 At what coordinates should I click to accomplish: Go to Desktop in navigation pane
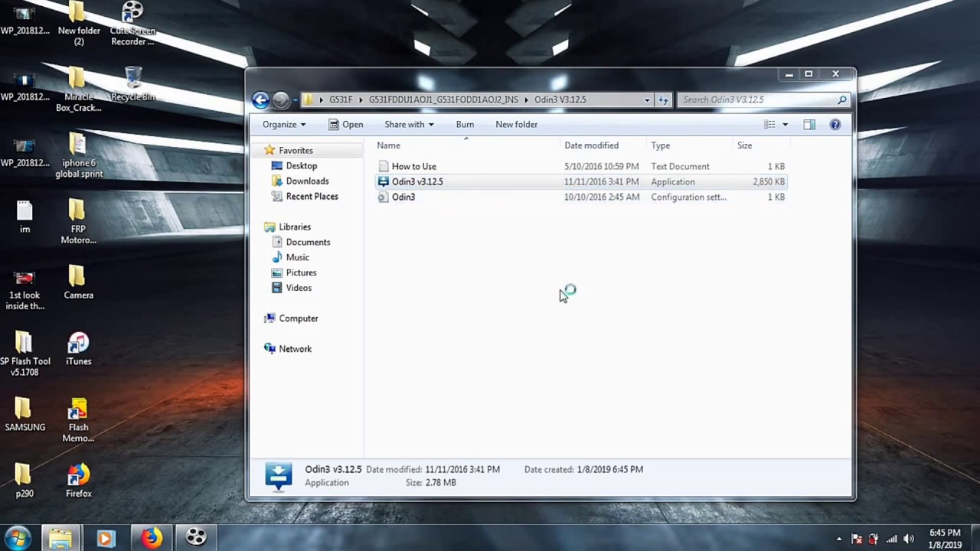(302, 166)
